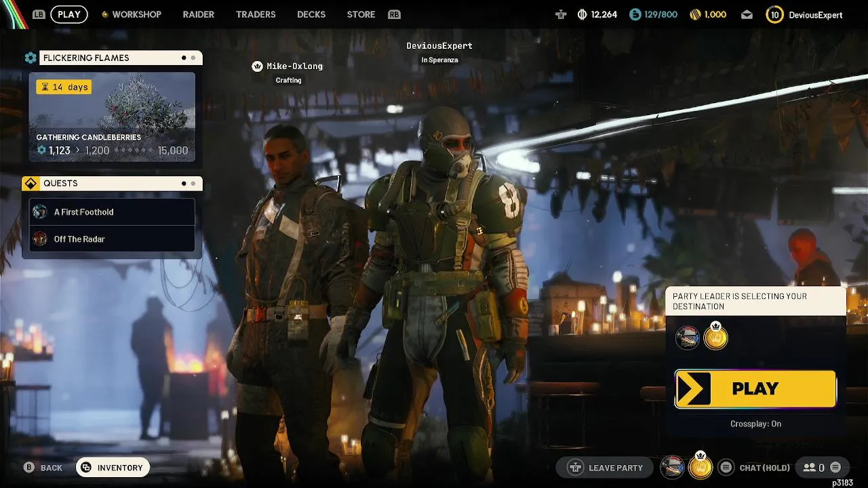
Task: Click the coin currency icon beside 12,264
Action: [582, 14]
